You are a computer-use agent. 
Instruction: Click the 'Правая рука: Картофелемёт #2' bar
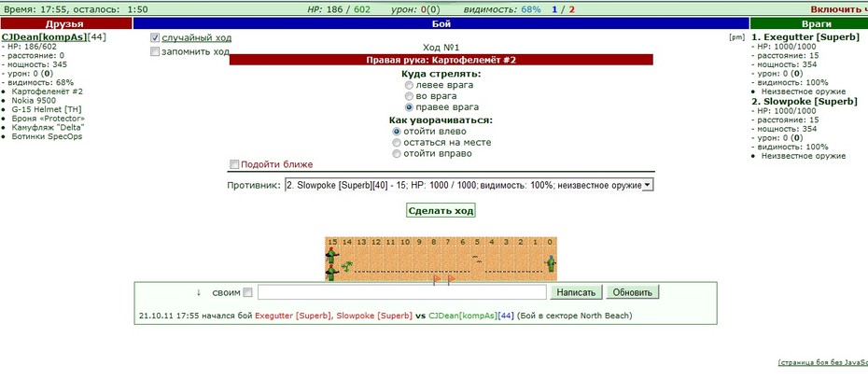tap(441, 60)
